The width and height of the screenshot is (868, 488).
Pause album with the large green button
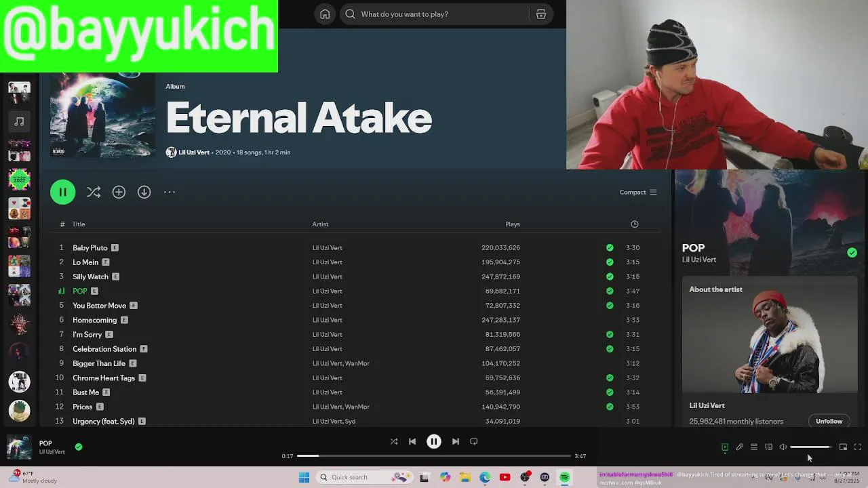click(x=62, y=192)
